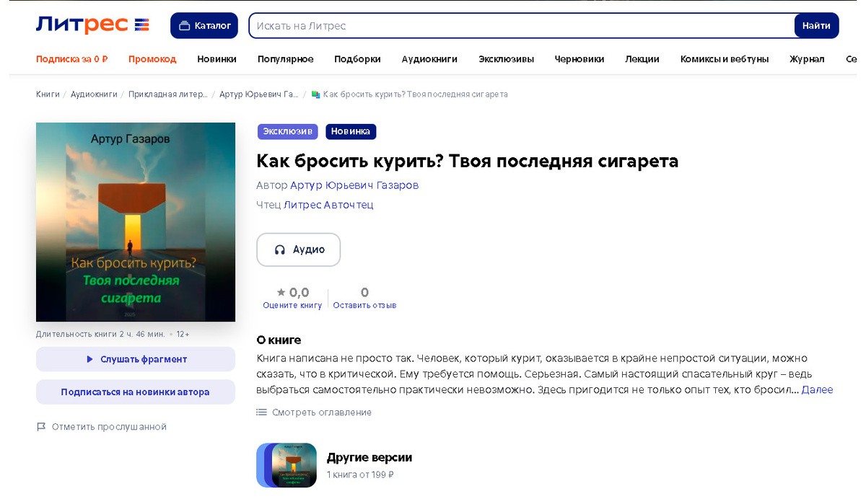The height and width of the screenshot is (504, 866).
Task: Open Подборки section
Action: 357,59
